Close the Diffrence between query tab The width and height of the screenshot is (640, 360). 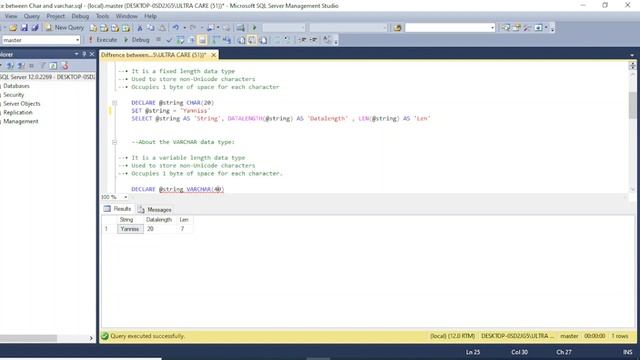[x=213, y=55]
